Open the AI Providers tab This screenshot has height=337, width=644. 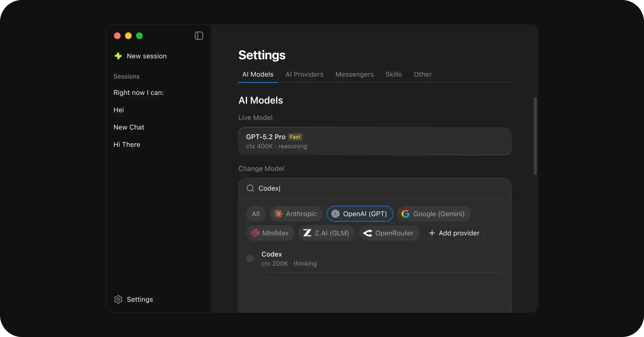click(304, 74)
